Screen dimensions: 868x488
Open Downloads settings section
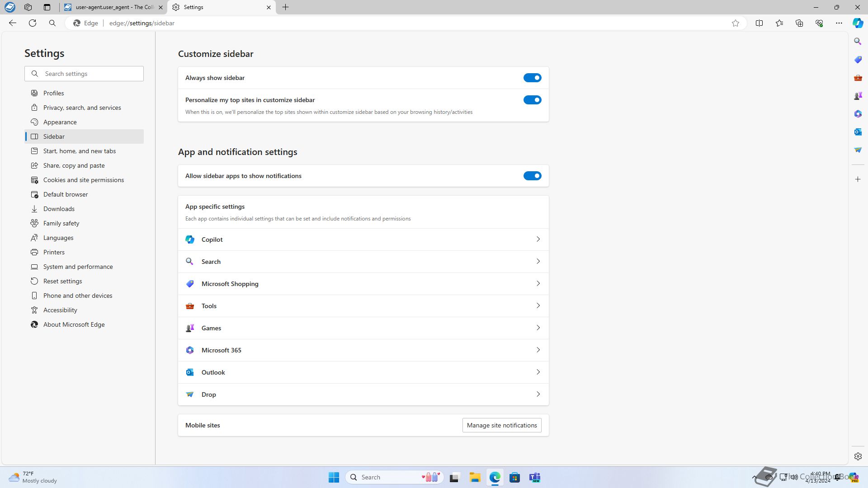tap(84, 209)
